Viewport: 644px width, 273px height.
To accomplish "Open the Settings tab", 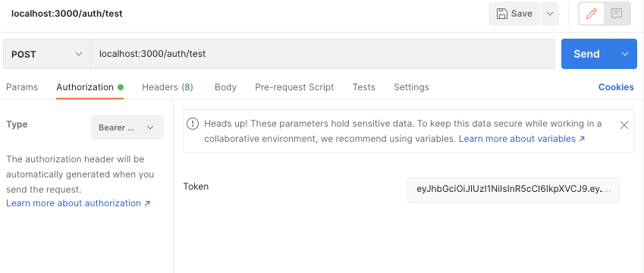I will tap(411, 87).
